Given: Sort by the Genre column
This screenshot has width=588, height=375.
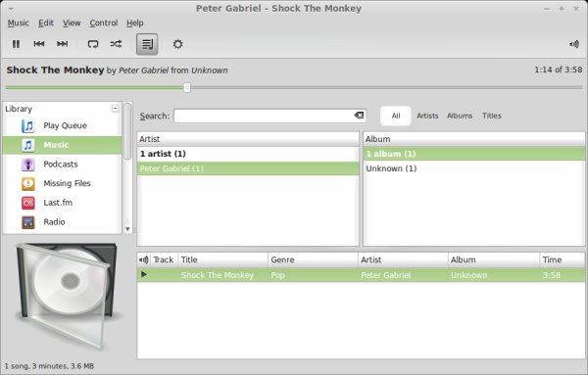Looking at the screenshot, I should point(313,259).
